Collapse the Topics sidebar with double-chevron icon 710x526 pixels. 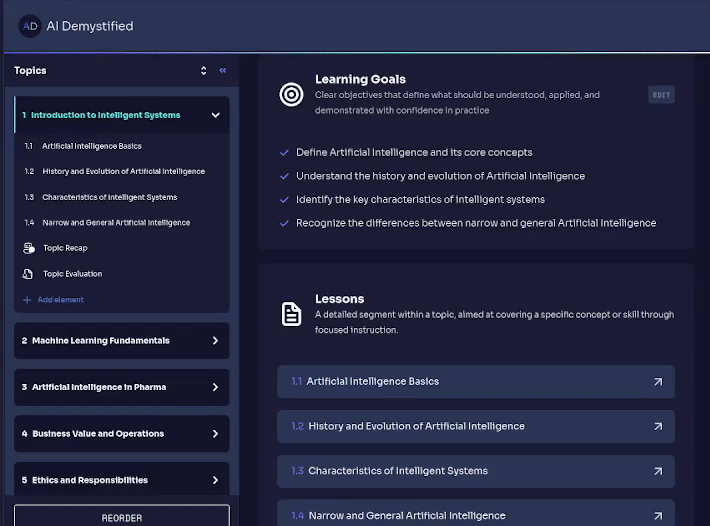tap(222, 71)
